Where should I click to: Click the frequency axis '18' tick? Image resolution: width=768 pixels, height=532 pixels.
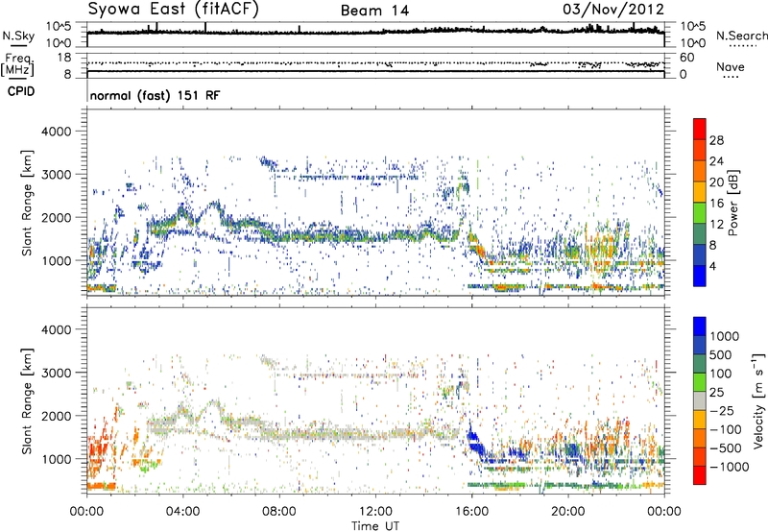point(64,58)
